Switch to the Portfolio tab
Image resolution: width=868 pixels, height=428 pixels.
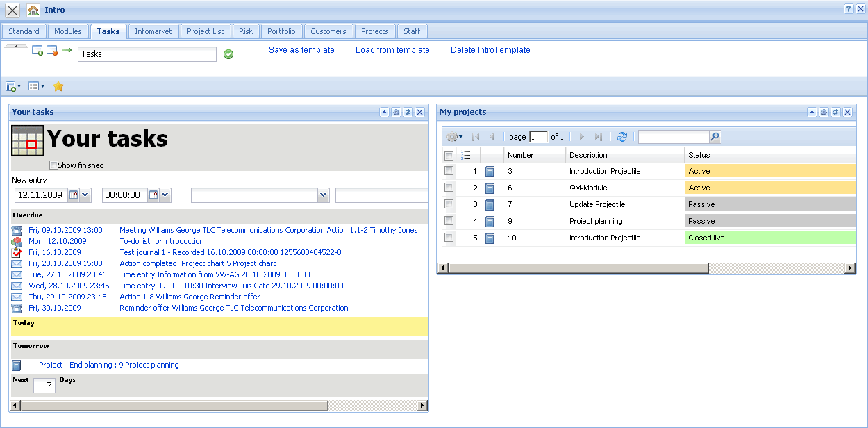(x=281, y=31)
